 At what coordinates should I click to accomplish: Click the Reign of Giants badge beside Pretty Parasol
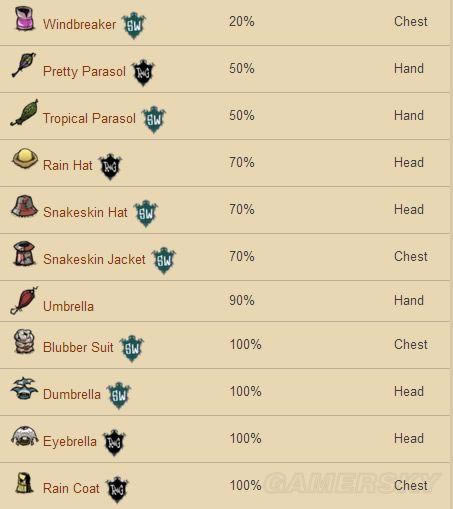click(x=143, y=72)
